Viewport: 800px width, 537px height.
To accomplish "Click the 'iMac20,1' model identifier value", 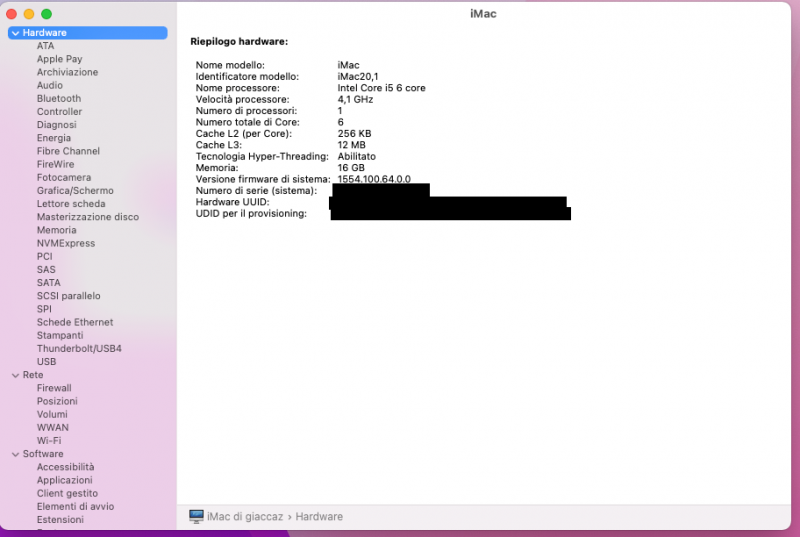I will [x=358, y=77].
